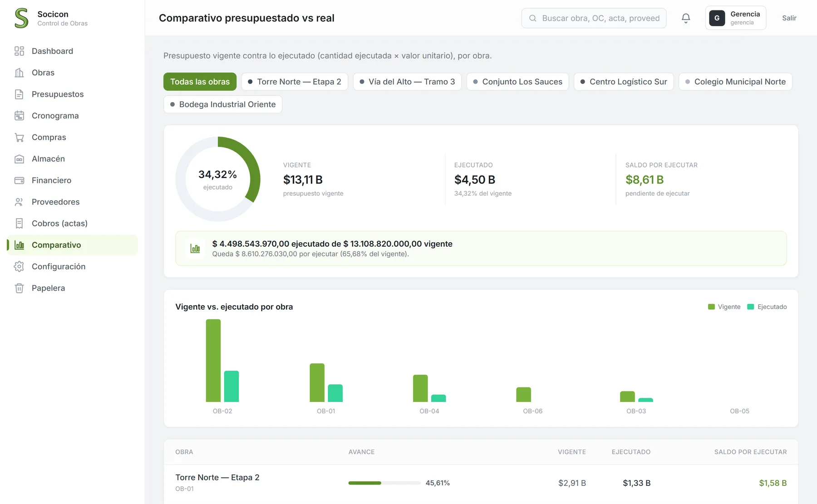Click the Comparativo bar chart icon
This screenshot has width=817, height=504.
point(19,245)
